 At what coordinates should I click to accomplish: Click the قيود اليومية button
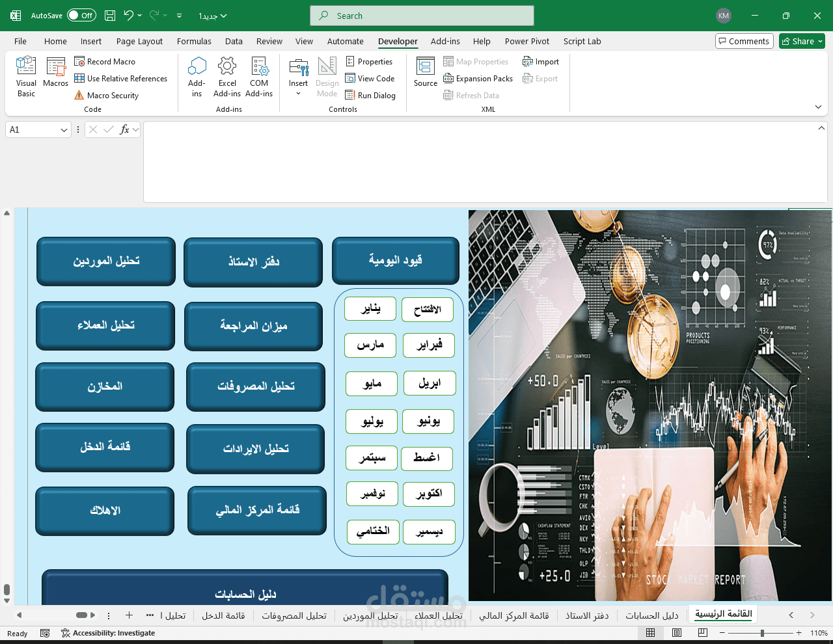point(396,260)
